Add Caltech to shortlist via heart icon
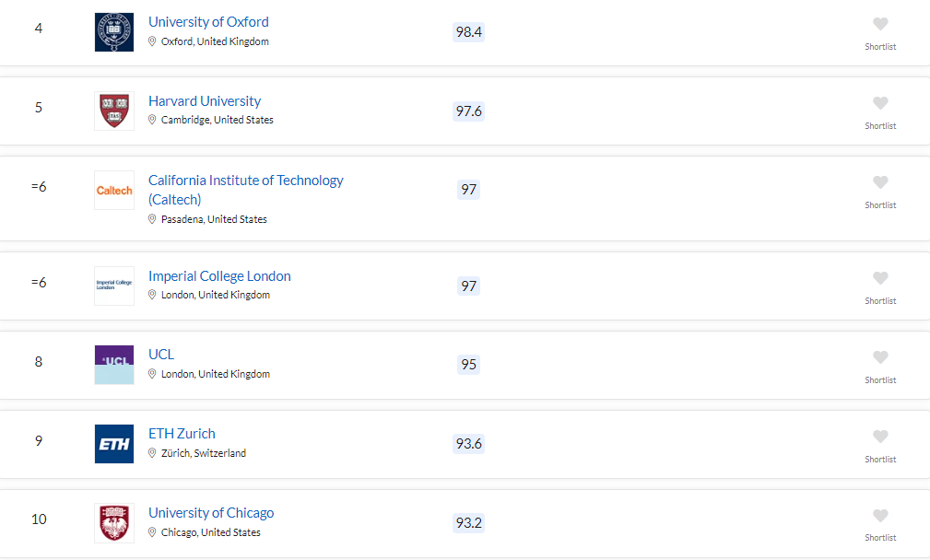Image resolution: width=930 pixels, height=560 pixels. 880,182
